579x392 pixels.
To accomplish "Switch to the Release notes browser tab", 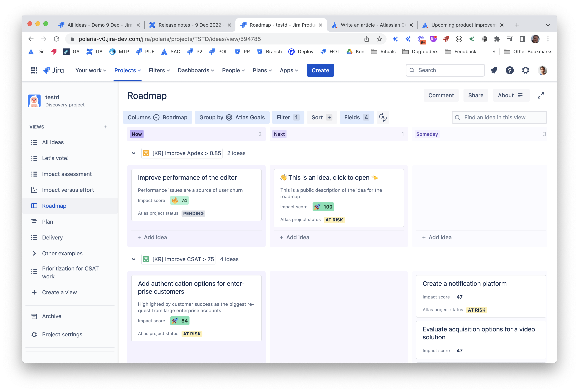I will coord(190,25).
